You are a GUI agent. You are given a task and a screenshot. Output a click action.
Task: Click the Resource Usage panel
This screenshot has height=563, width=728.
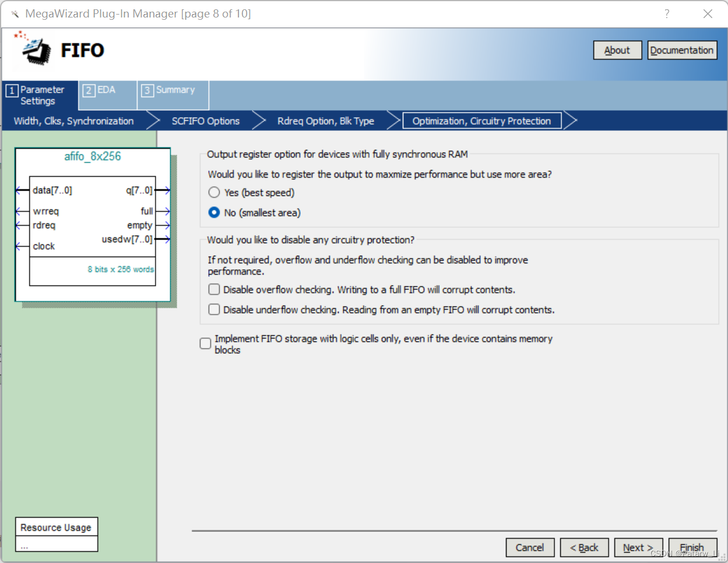[x=56, y=527]
